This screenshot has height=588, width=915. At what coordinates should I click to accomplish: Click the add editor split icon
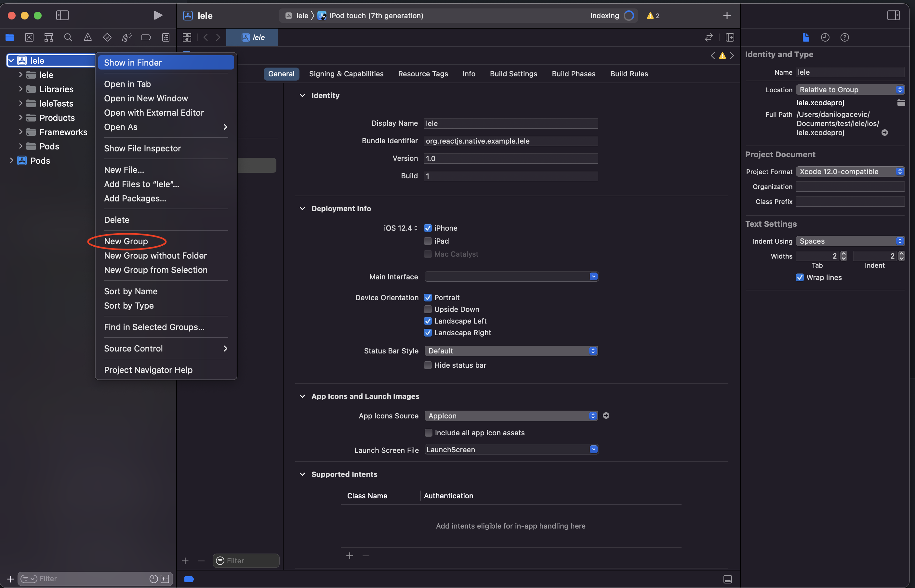[x=729, y=37]
